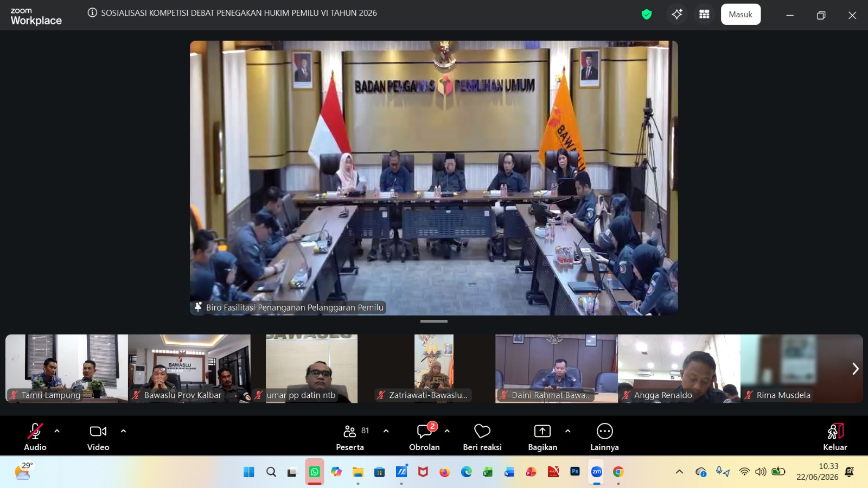The image size is (868, 488).
Task: Open the Obrolan chat panel
Action: pos(424,437)
